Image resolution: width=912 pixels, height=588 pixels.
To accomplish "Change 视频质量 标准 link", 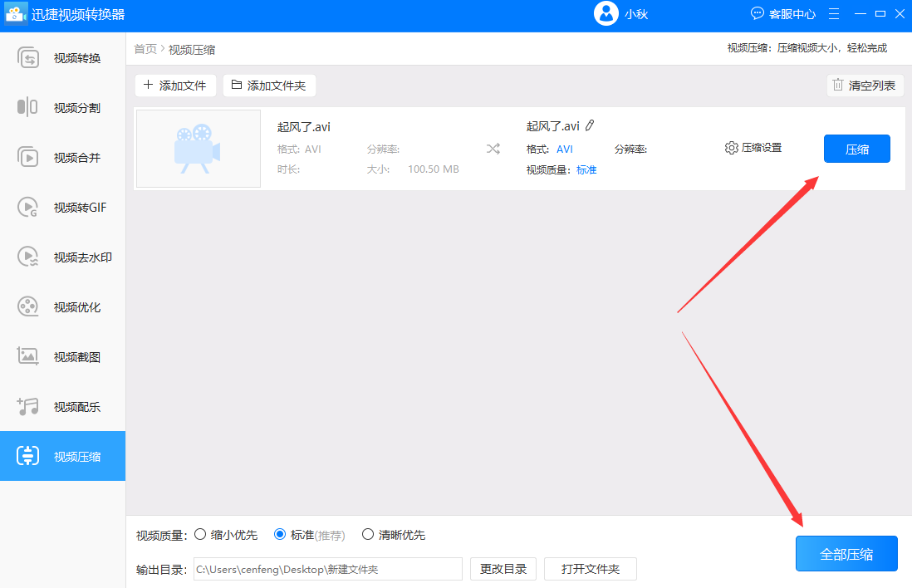I will point(586,169).
